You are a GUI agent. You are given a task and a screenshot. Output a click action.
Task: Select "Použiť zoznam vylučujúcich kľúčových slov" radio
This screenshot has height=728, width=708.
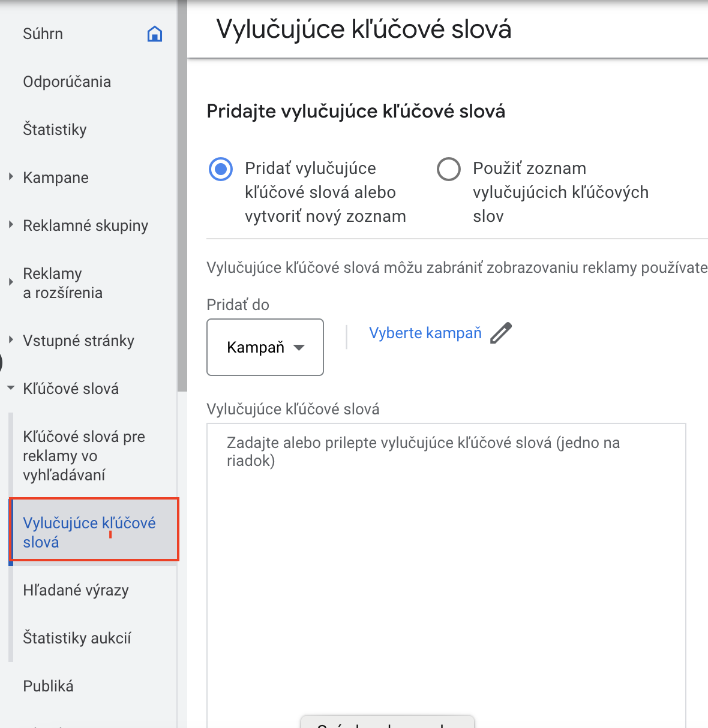pyautogui.click(x=449, y=169)
